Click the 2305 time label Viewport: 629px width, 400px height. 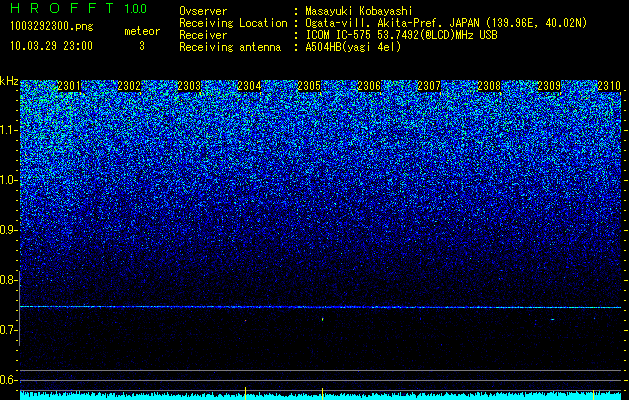click(309, 86)
